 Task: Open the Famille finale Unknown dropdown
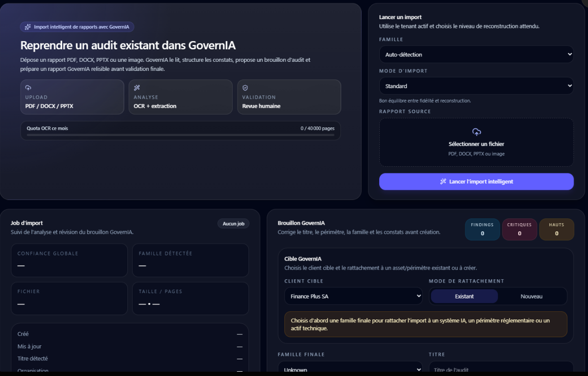[350, 369]
